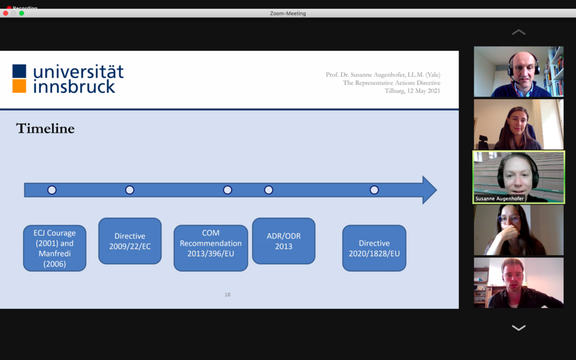Select the woman with glasses video thumbnail

coord(518,230)
